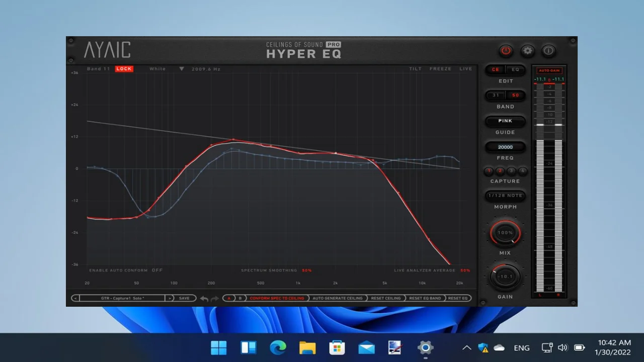This screenshot has height=362, width=644.
Task: Open File Explorer from the taskbar
Action: tap(307, 347)
